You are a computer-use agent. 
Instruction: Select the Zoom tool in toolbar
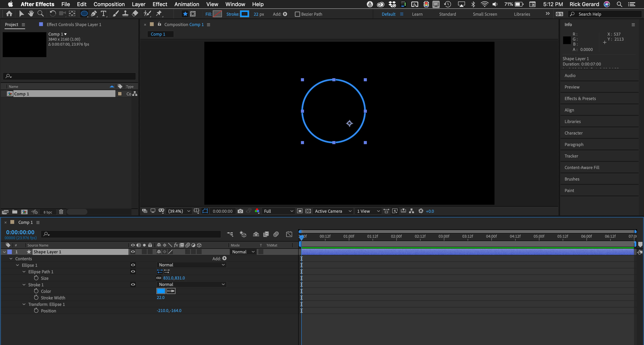(40, 14)
